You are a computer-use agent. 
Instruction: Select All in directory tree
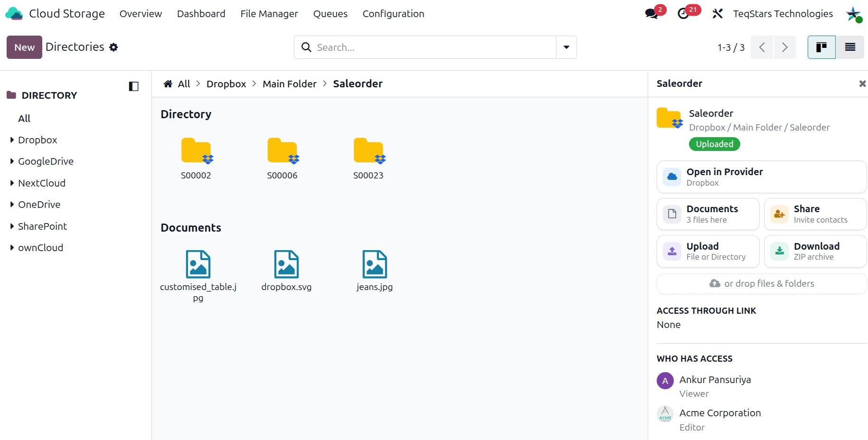[x=24, y=119]
